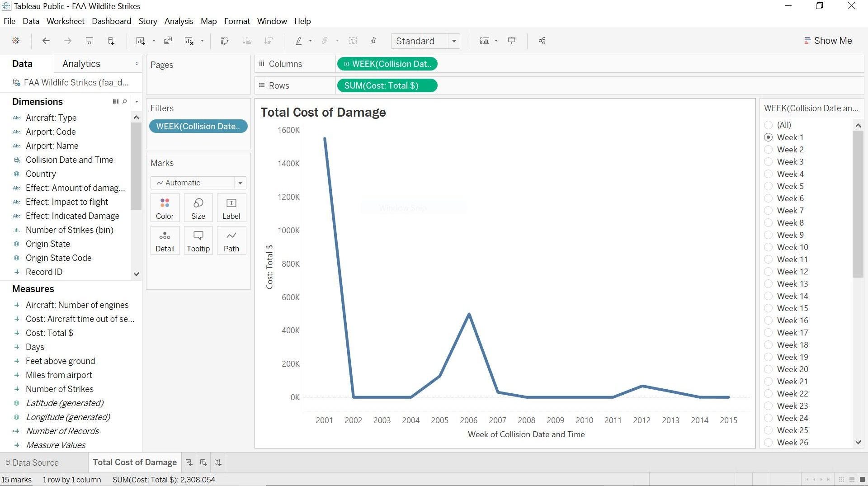The image size is (868, 486).
Task: Click the New Dashboard tab icon
Action: 203,462
